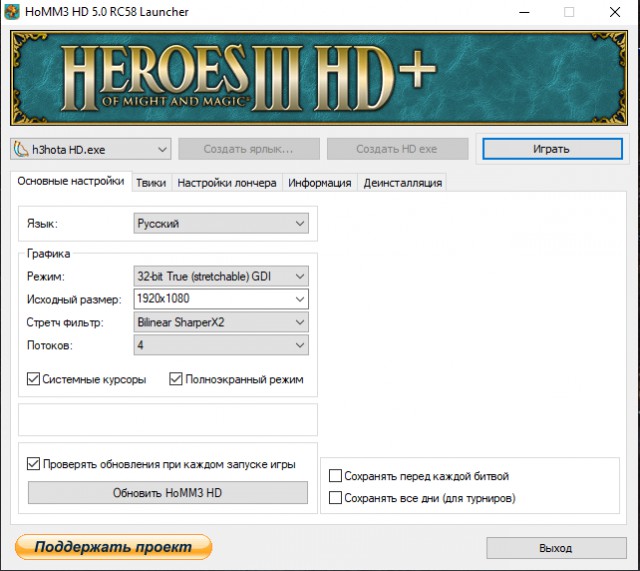Screen dimensions: 640x571
Task: Click the Графика group label
Action: pos(49,253)
